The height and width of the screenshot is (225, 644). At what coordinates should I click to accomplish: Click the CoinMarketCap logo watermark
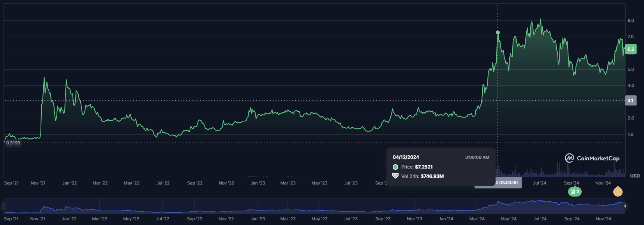(592, 158)
